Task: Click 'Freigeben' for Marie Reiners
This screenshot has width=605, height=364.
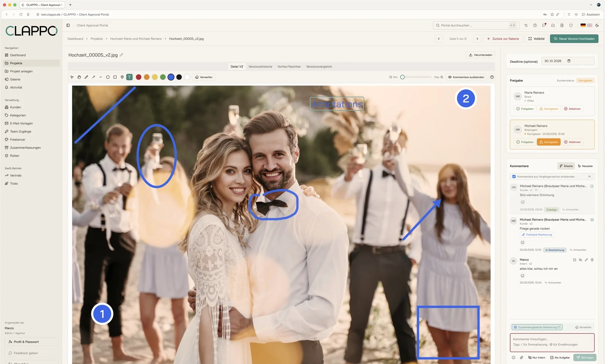Action: tap(525, 109)
